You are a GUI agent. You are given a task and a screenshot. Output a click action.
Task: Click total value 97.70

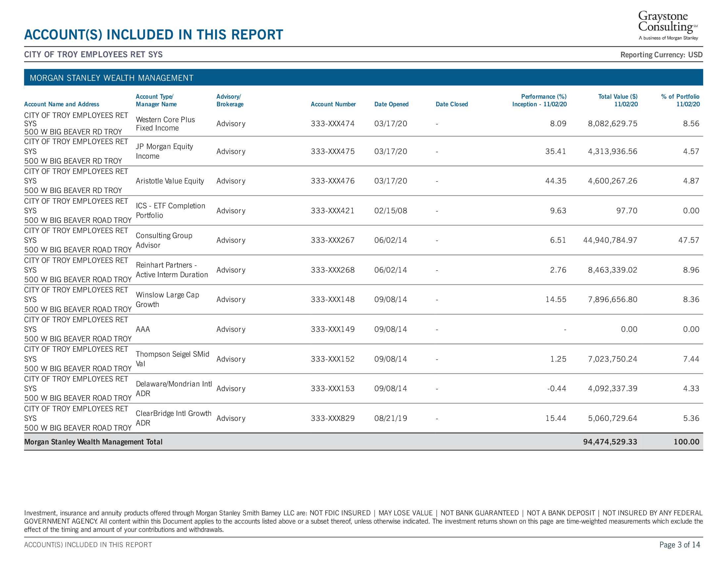tap(627, 211)
